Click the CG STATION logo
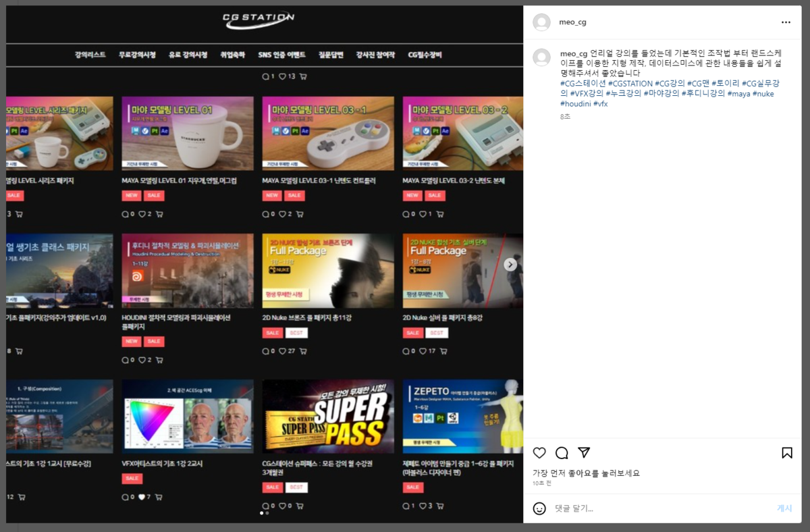Screen dimensions: 810x532 (259, 21)
